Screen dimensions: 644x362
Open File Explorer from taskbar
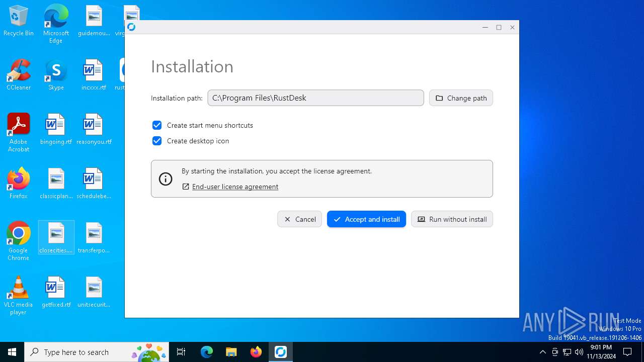pos(231,352)
